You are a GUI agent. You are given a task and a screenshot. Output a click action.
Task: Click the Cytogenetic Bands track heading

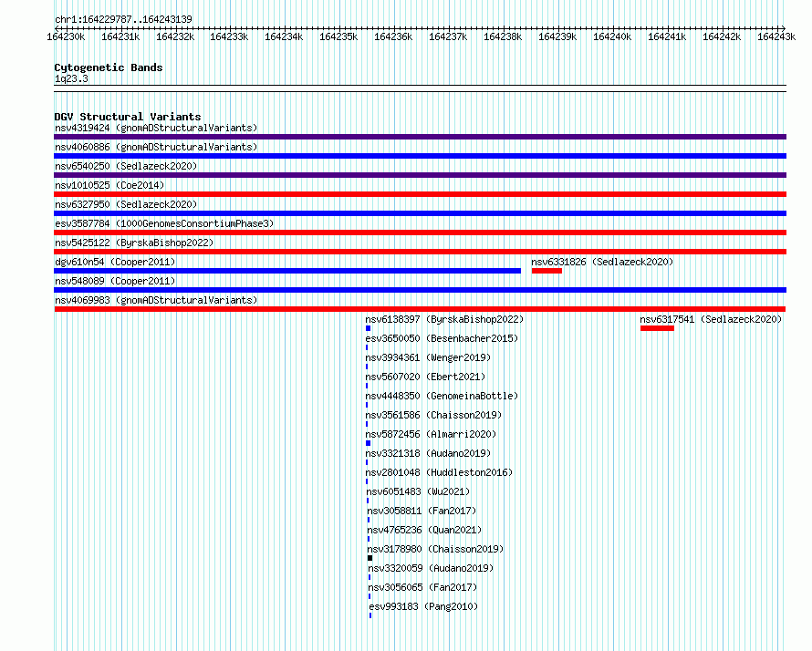pos(109,67)
